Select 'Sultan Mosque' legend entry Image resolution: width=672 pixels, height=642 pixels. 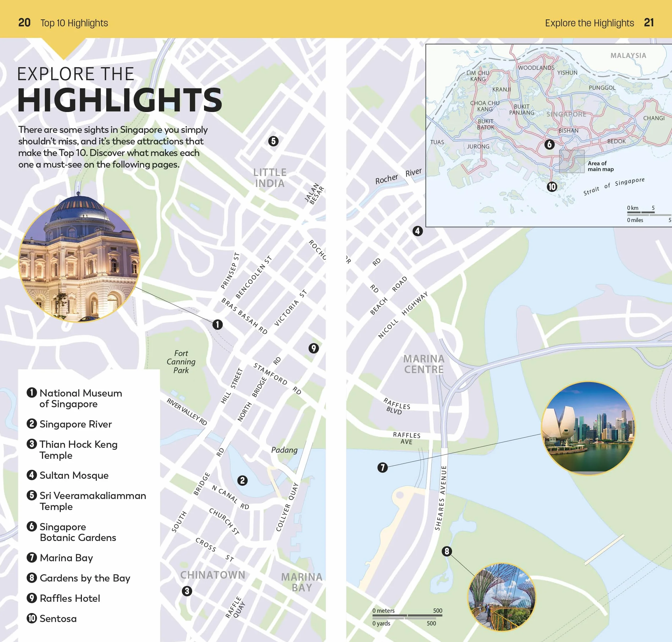coord(74,475)
